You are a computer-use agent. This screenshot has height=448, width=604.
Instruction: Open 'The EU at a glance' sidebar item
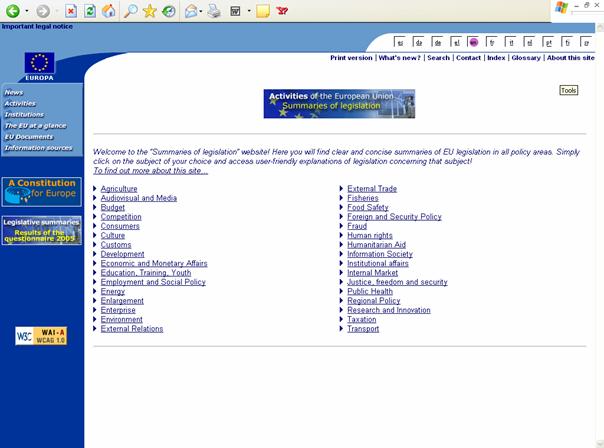(x=35, y=126)
